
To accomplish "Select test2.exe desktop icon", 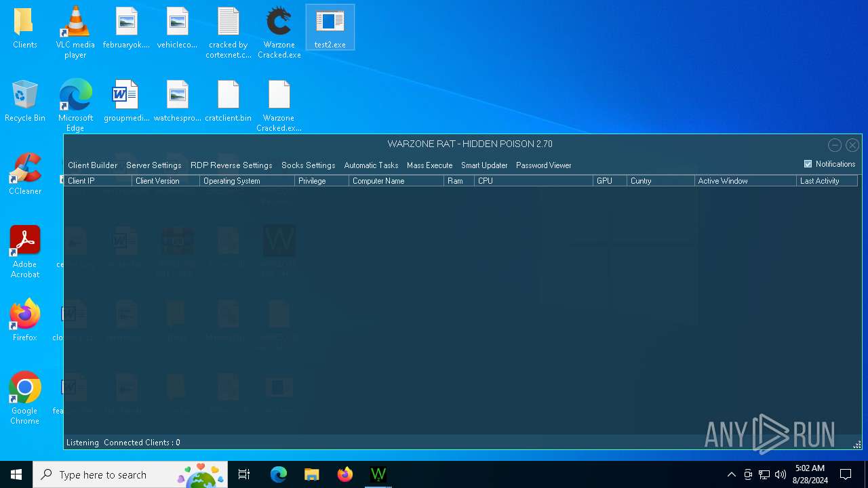I will [x=330, y=28].
